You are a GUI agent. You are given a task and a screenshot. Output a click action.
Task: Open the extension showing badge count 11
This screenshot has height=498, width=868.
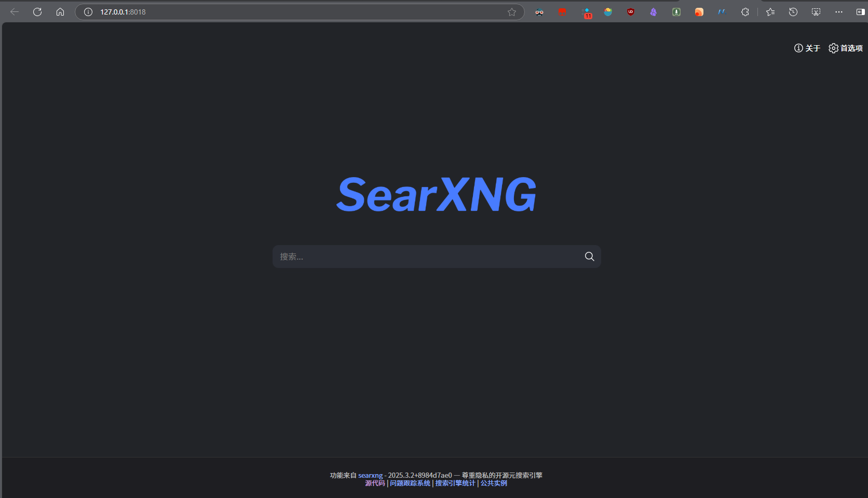[x=587, y=13]
